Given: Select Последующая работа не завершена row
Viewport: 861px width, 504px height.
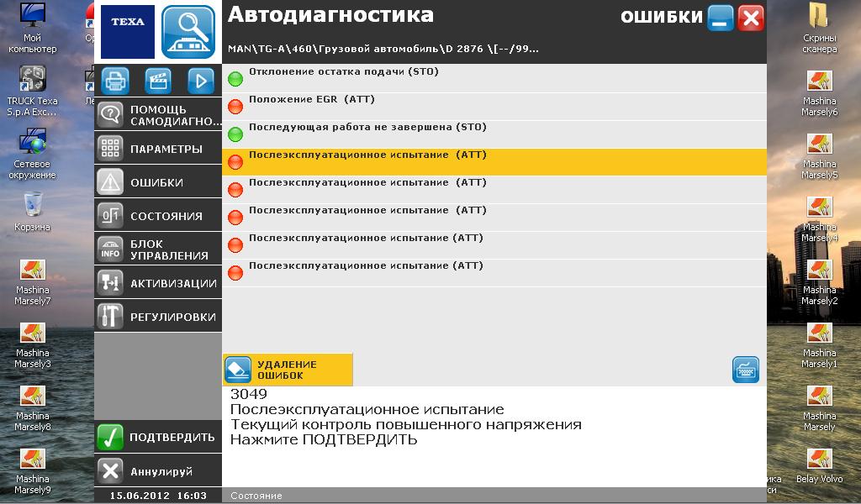Looking at the screenshot, I should pyautogui.click(x=494, y=134).
